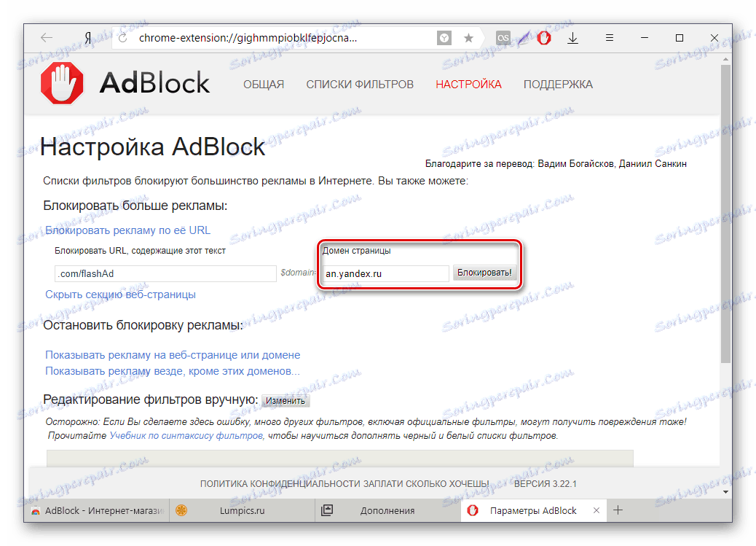The width and height of the screenshot is (756, 546).
Task: Click the scrollbar up arrow
Action: pyautogui.click(x=725, y=59)
